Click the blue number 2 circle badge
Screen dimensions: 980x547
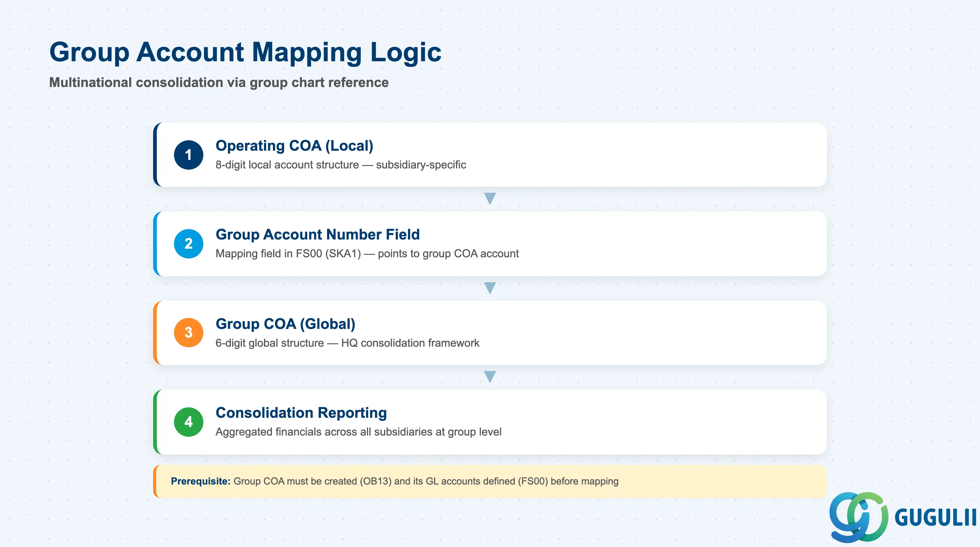pyautogui.click(x=188, y=243)
